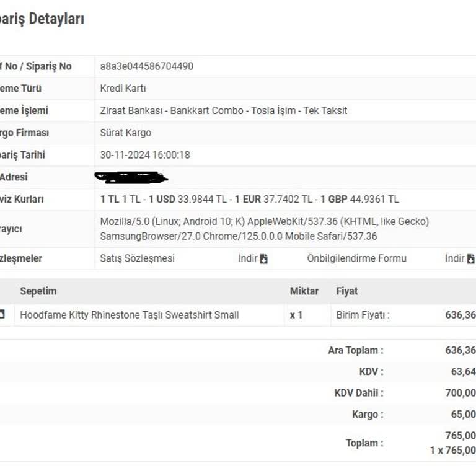Click the Fiyat column header
The width and height of the screenshot is (476, 476).
[x=347, y=291]
